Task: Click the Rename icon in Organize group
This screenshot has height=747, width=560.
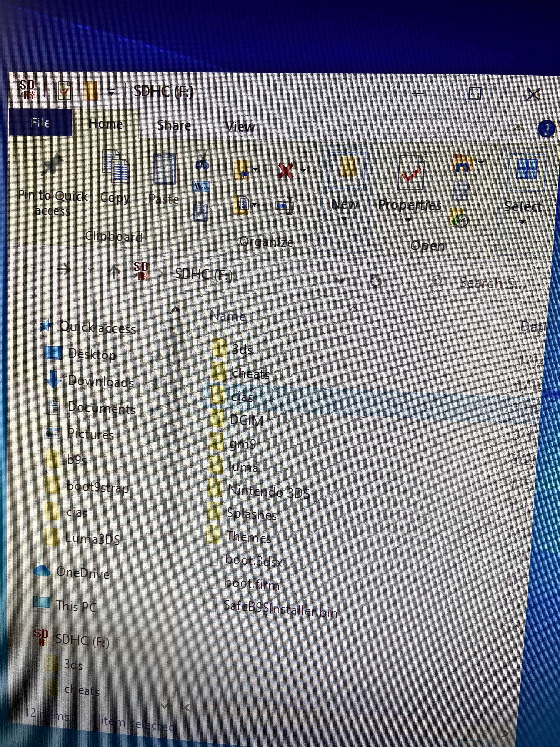Action: point(285,206)
